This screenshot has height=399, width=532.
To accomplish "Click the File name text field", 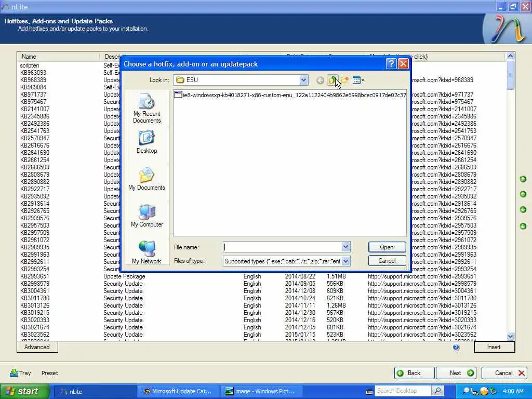I will [x=282, y=247].
